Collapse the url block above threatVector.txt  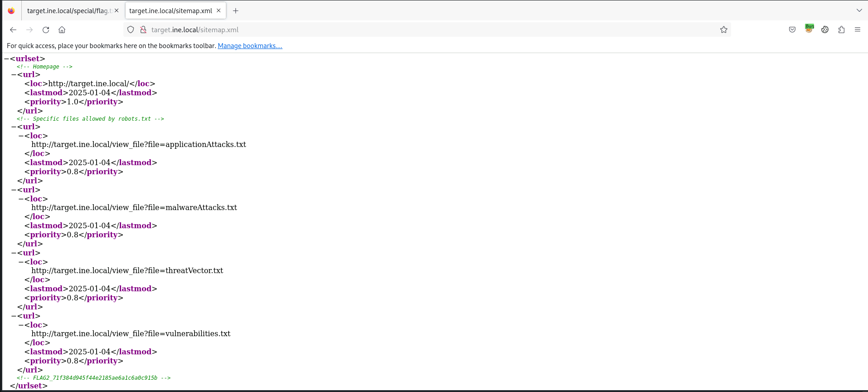click(x=14, y=253)
